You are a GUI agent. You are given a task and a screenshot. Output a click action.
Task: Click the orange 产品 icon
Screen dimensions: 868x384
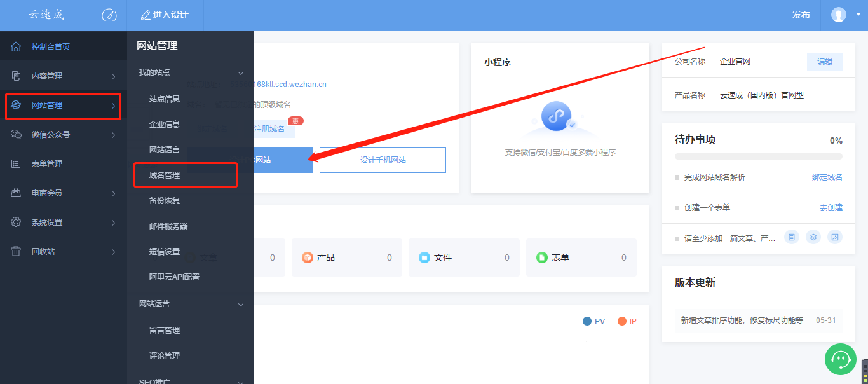click(308, 257)
